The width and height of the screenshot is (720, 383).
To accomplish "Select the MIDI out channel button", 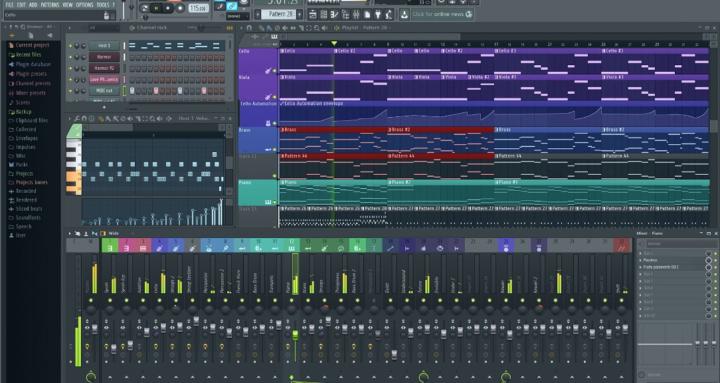I will 104,91.
